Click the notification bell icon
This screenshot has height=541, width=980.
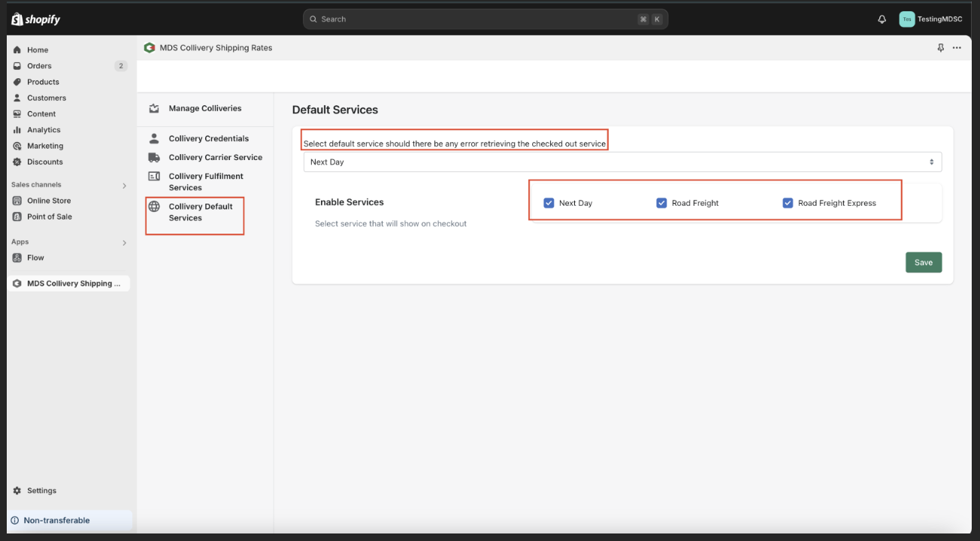(882, 20)
